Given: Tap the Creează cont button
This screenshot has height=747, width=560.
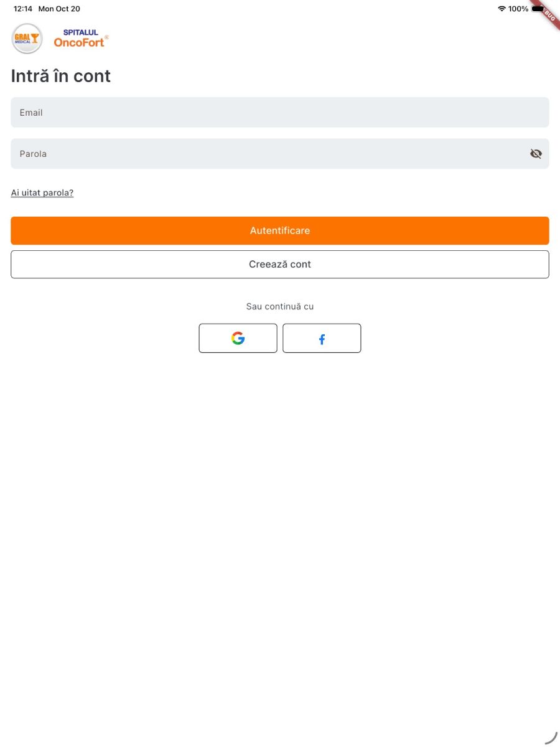Looking at the screenshot, I should (x=280, y=264).
